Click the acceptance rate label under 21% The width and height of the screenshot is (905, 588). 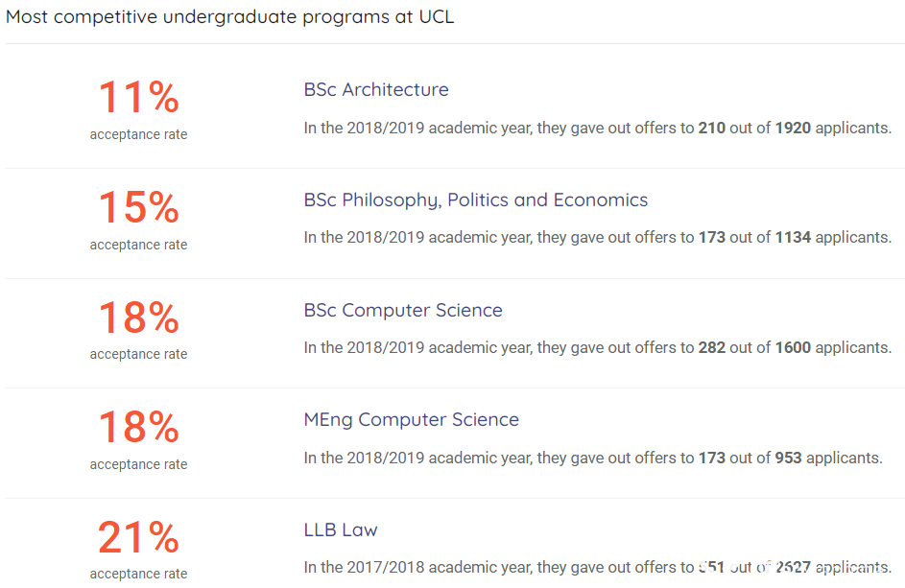[x=138, y=574]
